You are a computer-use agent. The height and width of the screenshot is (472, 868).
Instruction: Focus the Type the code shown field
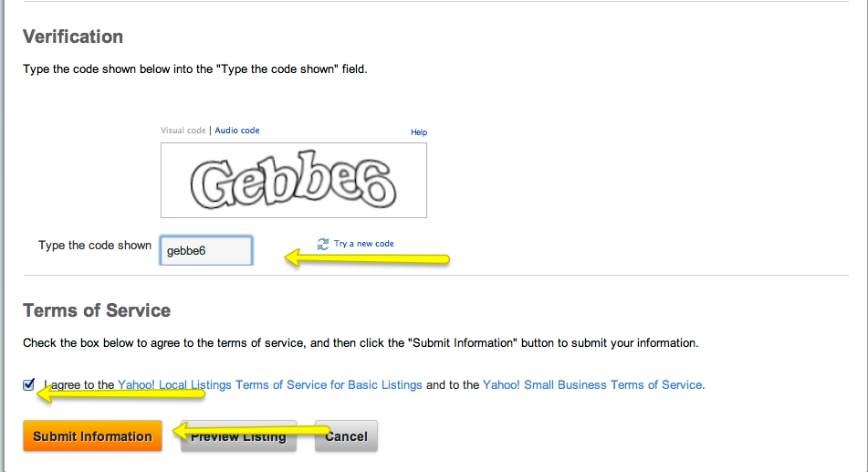pos(206,250)
